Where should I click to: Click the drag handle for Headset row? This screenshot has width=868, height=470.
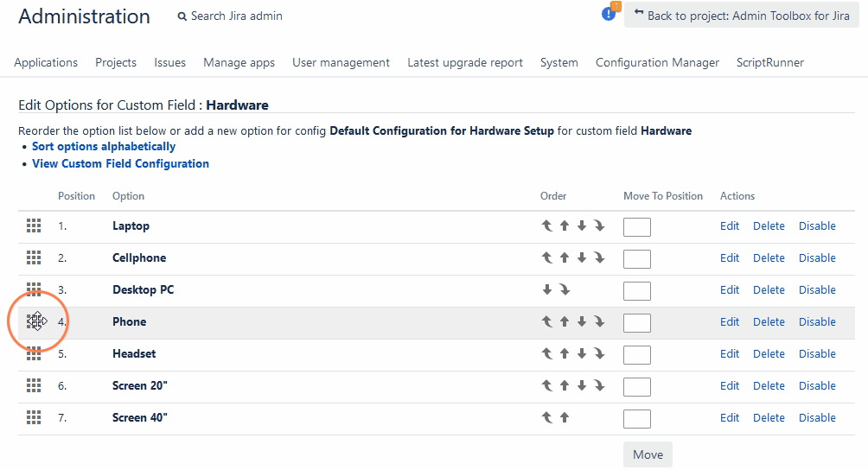click(34, 354)
